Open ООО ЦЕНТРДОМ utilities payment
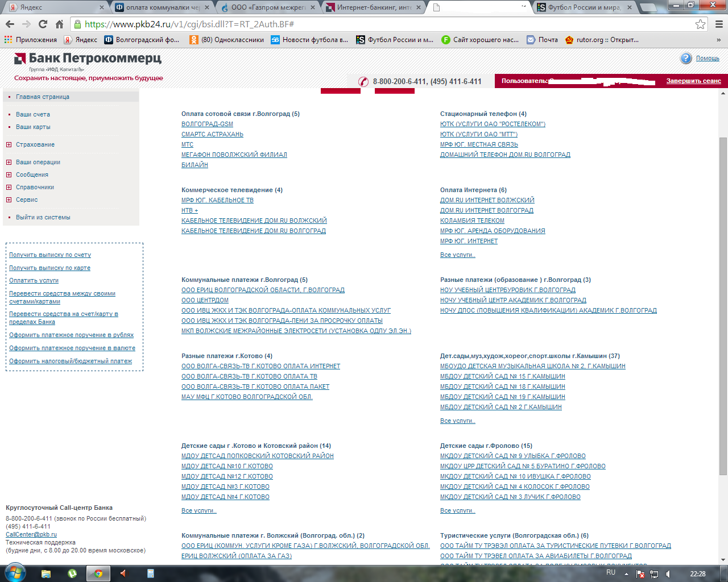The image size is (728, 582). click(x=205, y=300)
